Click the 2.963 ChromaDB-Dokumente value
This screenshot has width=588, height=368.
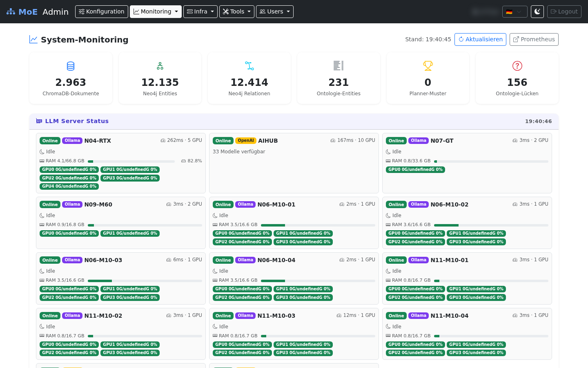pos(71,82)
